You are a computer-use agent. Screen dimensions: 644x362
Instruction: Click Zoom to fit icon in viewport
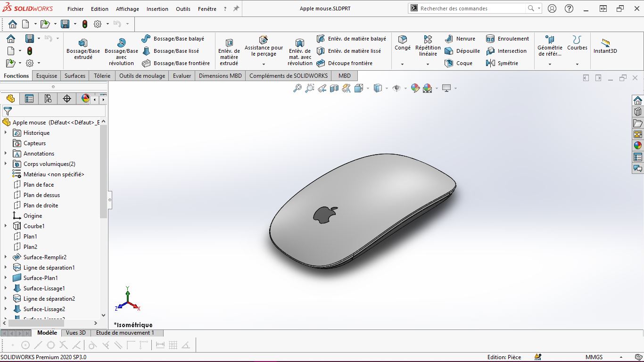(x=297, y=88)
